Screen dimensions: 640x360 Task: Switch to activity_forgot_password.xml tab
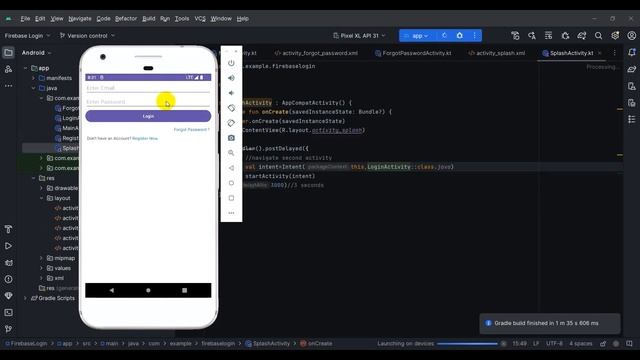[x=316, y=53]
